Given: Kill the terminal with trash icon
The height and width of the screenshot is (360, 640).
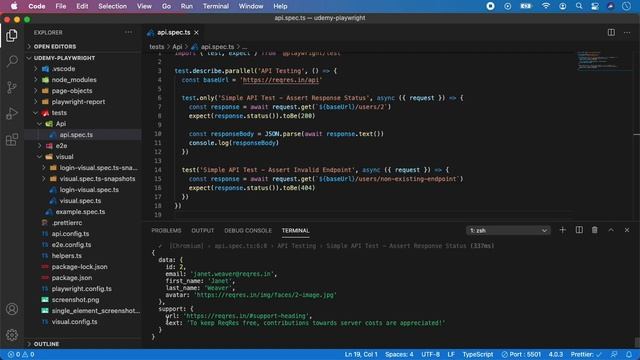Looking at the screenshot, I should pyautogui.click(x=595, y=230).
